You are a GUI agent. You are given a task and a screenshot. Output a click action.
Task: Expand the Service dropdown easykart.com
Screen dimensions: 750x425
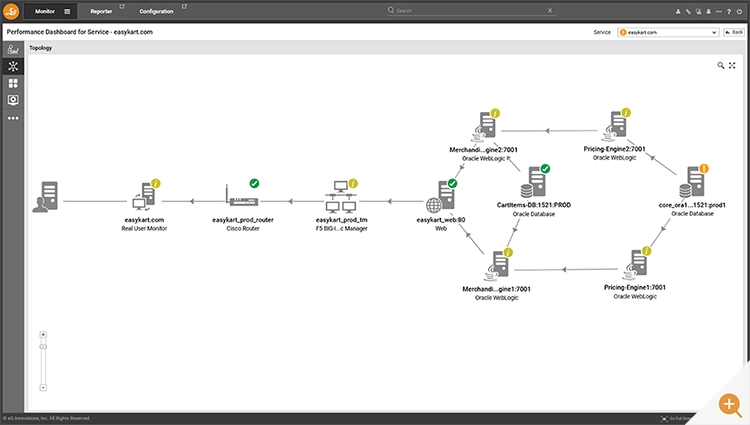(x=668, y=32)
